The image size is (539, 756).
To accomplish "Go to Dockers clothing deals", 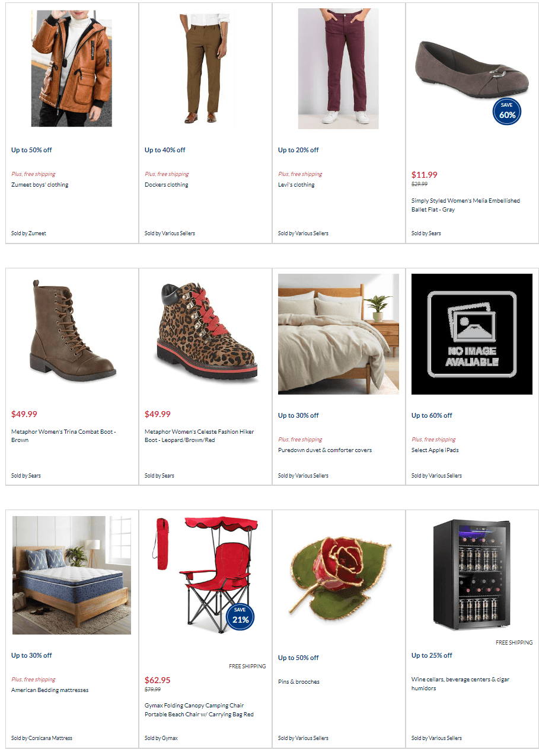I will point(167,185).
